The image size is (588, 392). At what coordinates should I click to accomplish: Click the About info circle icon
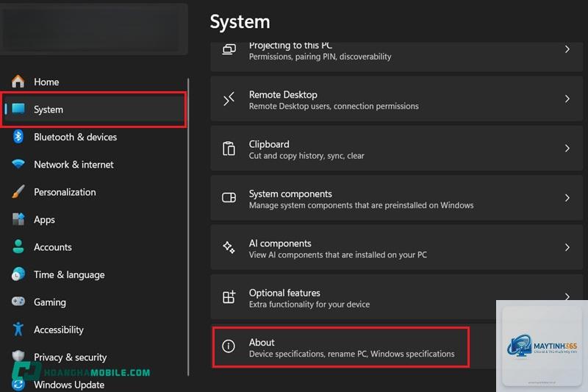point(229,346)
